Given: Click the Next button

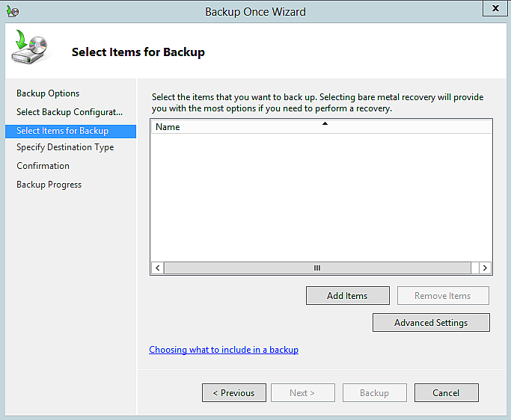Looking at the screenshot, I should coord(303,393).
